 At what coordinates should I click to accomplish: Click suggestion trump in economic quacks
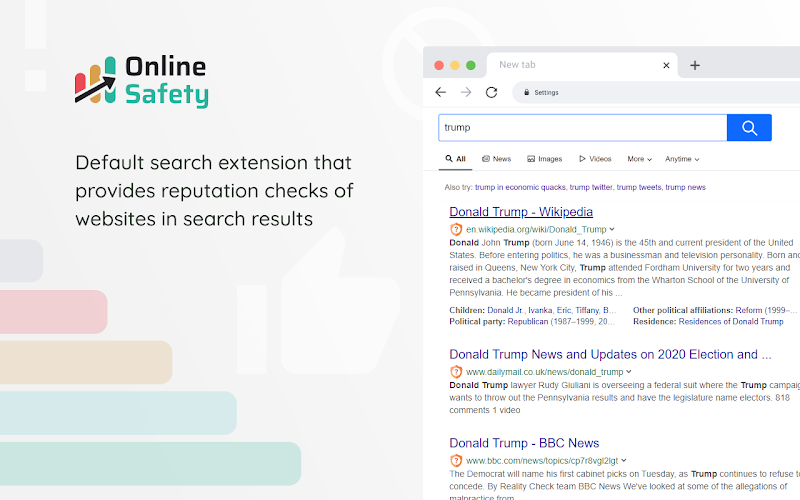[x=520, y=187]
